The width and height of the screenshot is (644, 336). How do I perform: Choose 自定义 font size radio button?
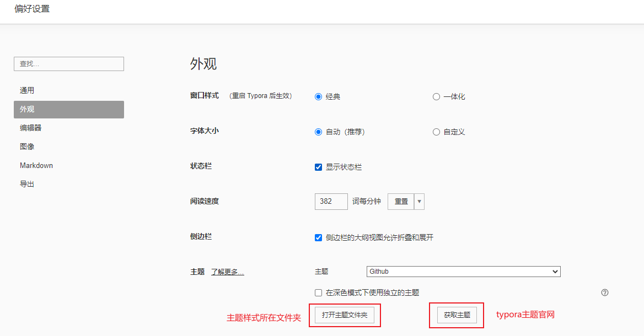coord(436,132)
